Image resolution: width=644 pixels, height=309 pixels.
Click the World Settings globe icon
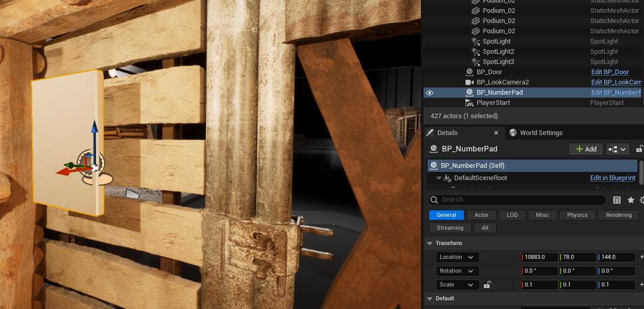click(513, 133)
